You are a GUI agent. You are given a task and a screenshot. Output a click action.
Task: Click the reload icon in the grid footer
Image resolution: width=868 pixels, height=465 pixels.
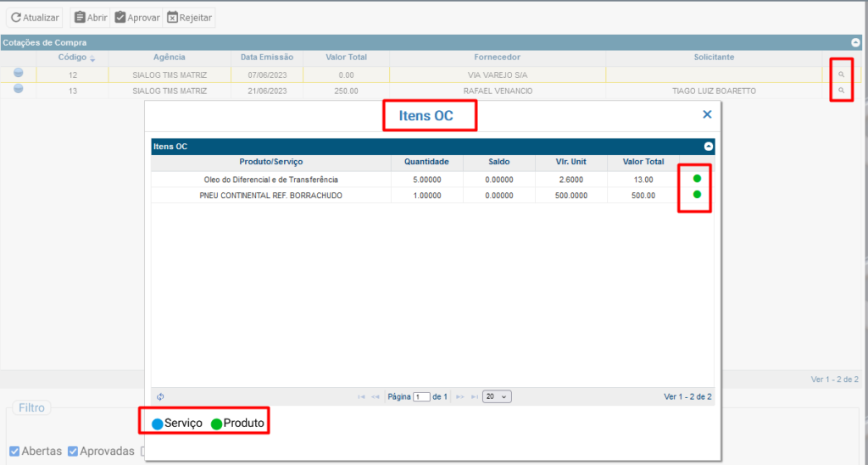tap(160, 396)
